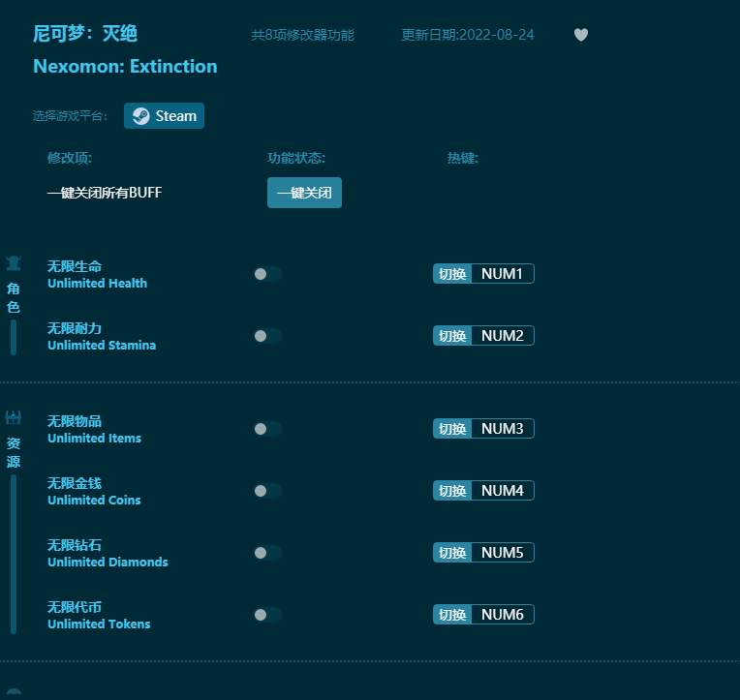This screenshot has width=740, height=700.
Task: Edit the NUM5 hotkey field
Action: point(503,553)
